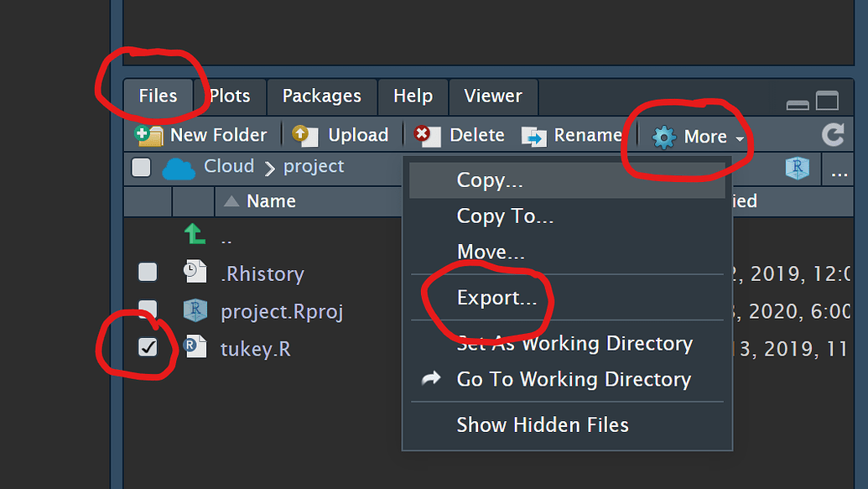Uncheck the tukey.R file checkbox
868x489 pixels.
148,348
